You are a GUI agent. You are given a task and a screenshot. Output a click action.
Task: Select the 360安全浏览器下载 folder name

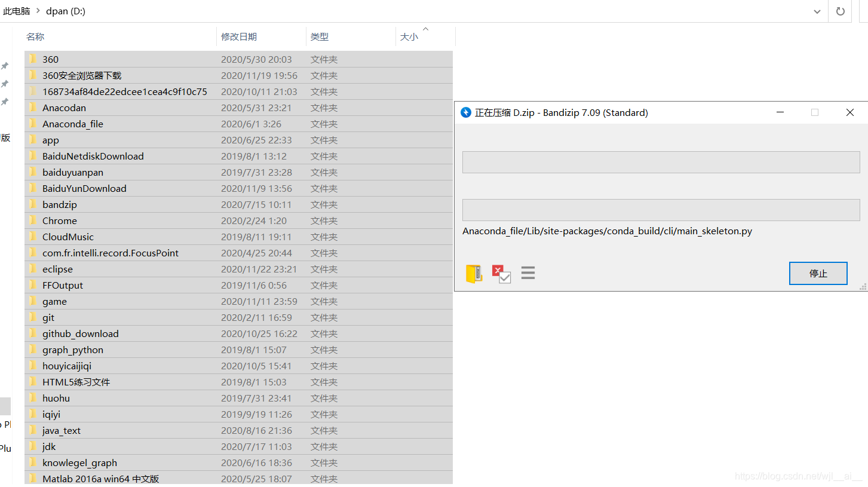click(82, 75)
